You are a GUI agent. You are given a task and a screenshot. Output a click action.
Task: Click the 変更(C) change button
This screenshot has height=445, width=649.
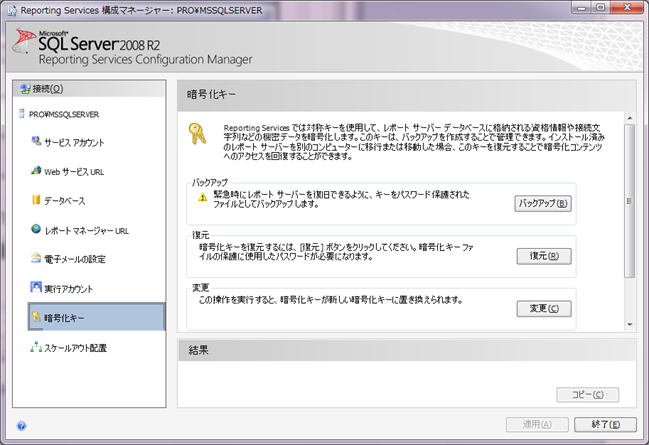pyautogui.click(x=544, y=309)
